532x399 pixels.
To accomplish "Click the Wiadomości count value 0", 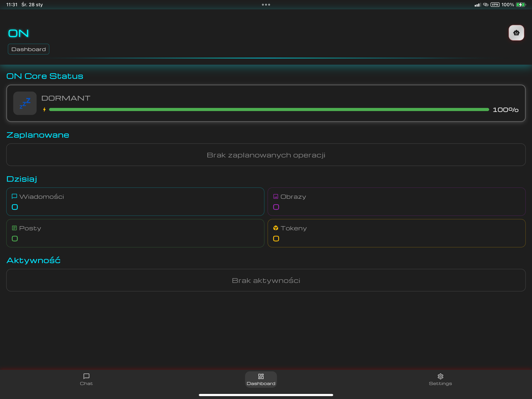I will point(15,207).
